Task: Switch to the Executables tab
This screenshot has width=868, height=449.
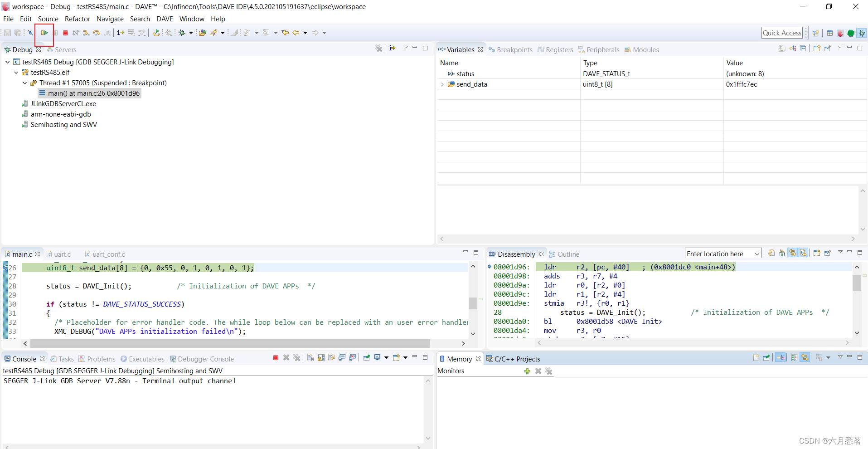Action: pyautogui.click(x=142, y=359)
